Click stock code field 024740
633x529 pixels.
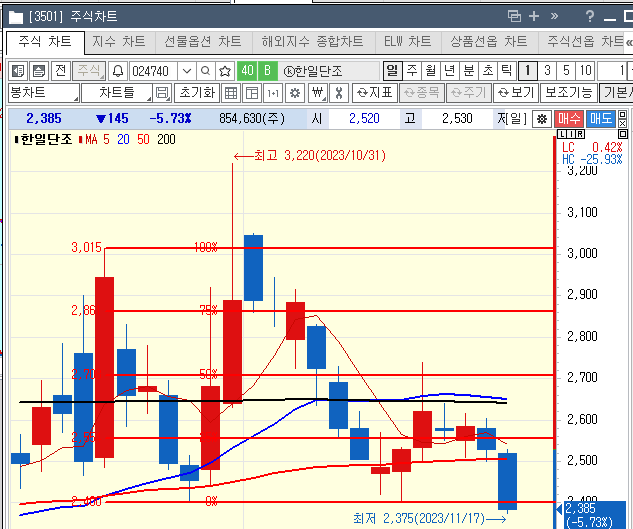click(x=153, y=71)
